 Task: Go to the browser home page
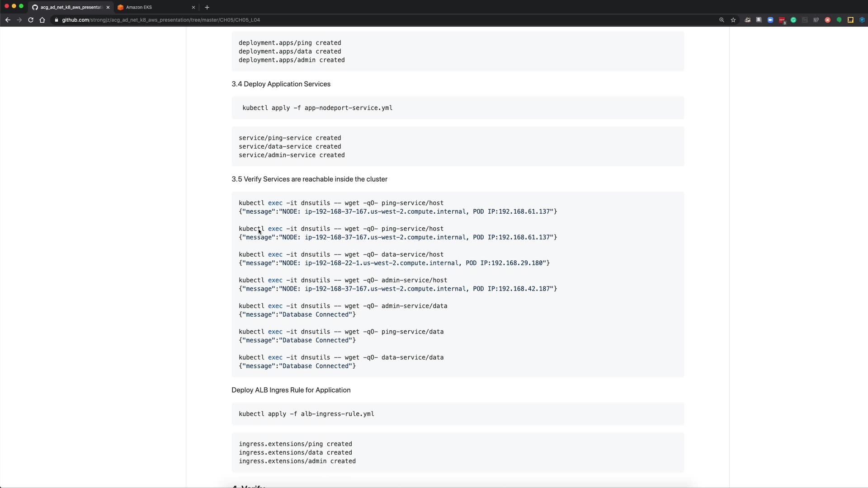(42, 20)
